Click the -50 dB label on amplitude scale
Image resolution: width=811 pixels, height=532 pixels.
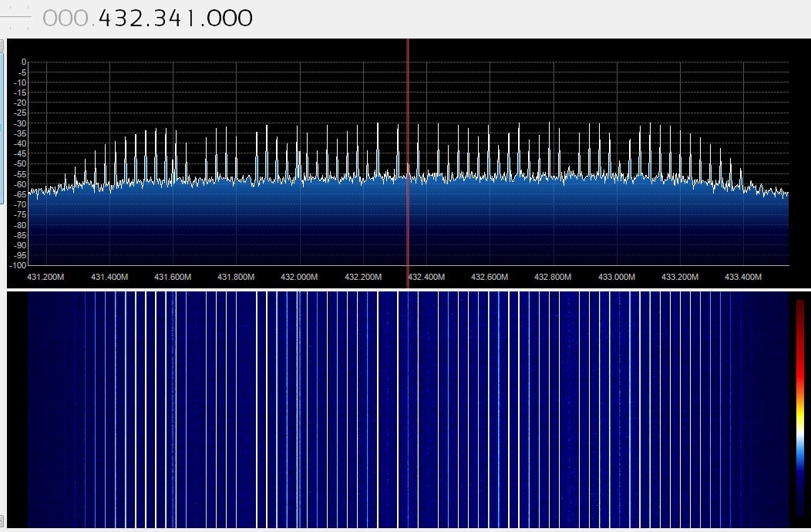21,163
